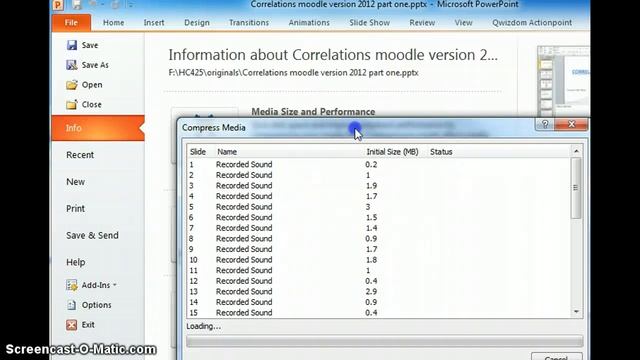The image size is (640, 360).
Task: Click the Add-Ins icon
Action: click(72, 285)
